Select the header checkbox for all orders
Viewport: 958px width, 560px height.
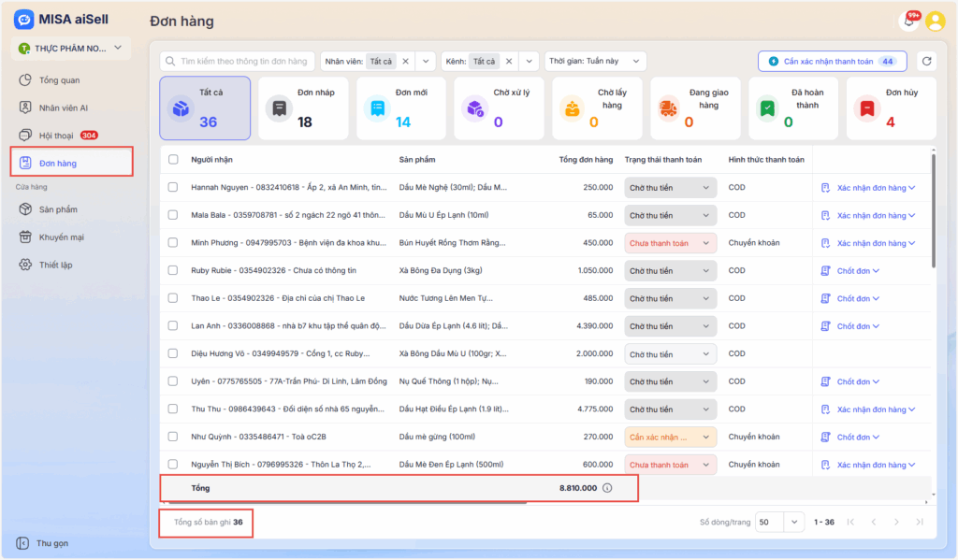173,159
